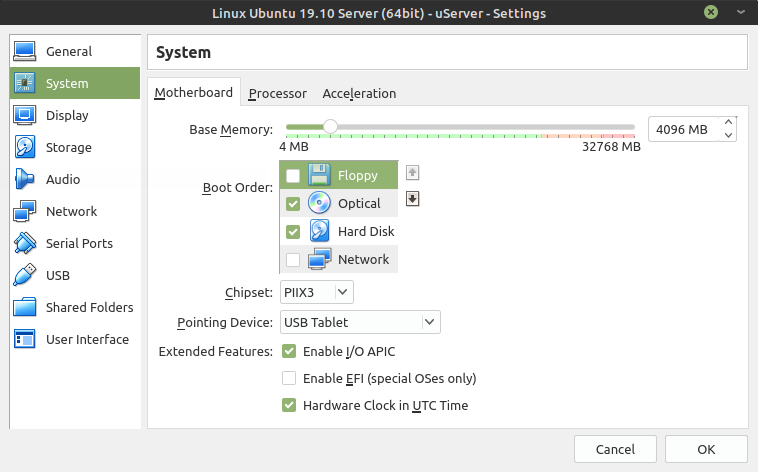Click Base Memory slider track in red zone
This screenshot has height=472, width=758.
coord(619,127)
